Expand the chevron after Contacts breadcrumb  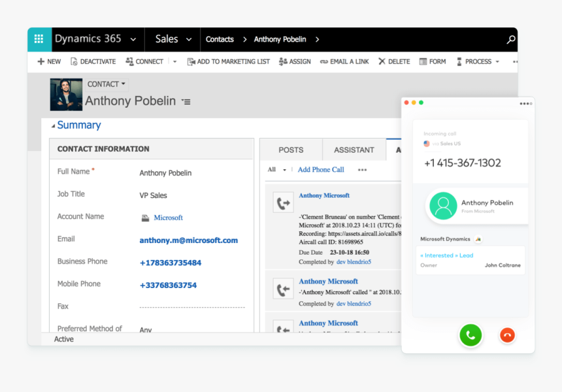click(x=245, y=39)
